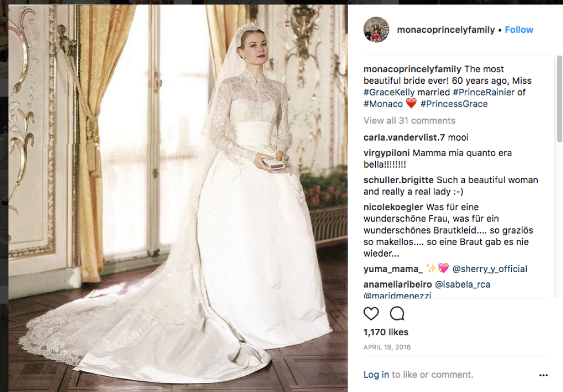Like the post with the heart icon

[x=371, y=313]
